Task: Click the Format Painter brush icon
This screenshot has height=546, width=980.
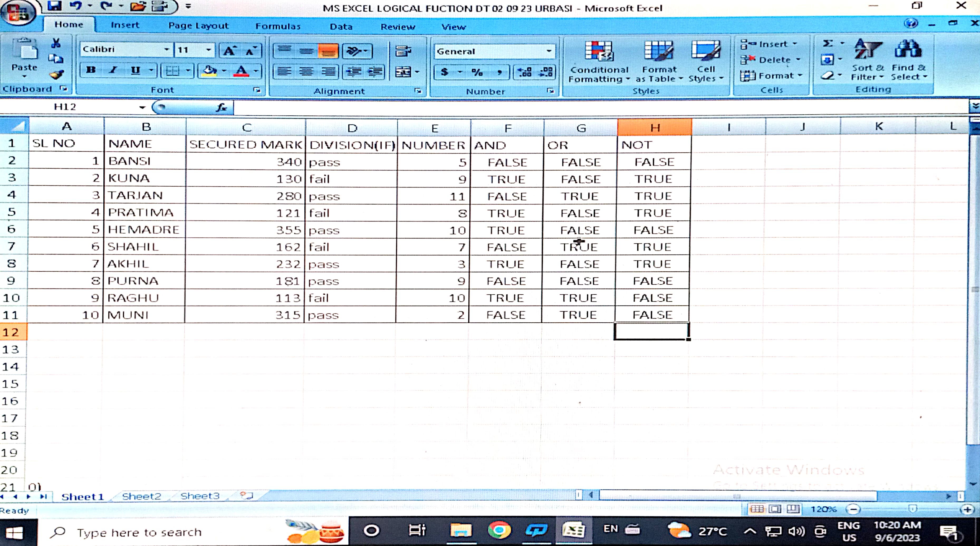Action: click(57, 75)
